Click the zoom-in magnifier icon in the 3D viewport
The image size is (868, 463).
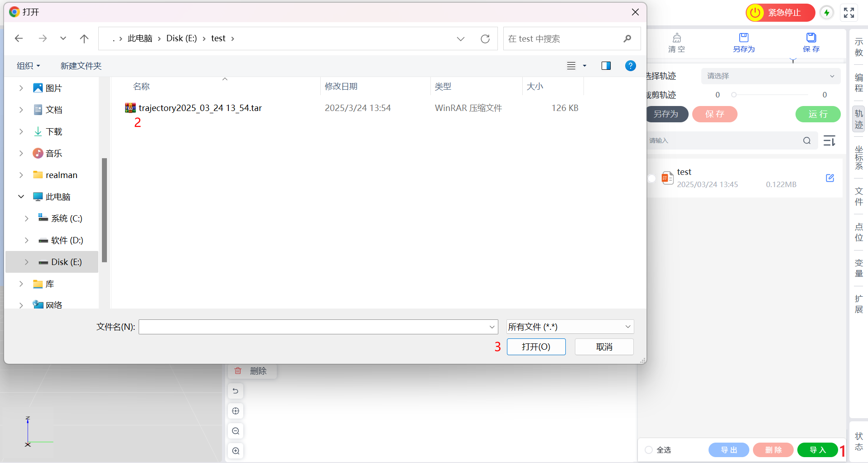(235, 450)
